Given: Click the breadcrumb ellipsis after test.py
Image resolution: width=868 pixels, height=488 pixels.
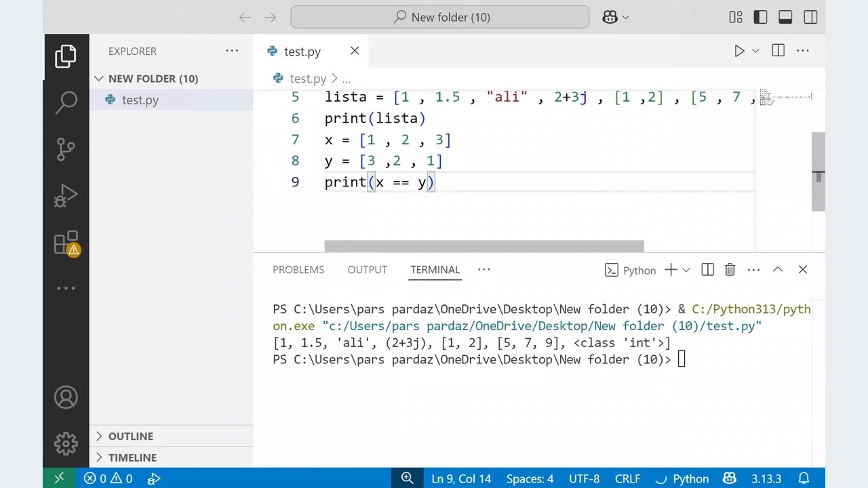Looking at the screenshot, I should coord(347,79).
